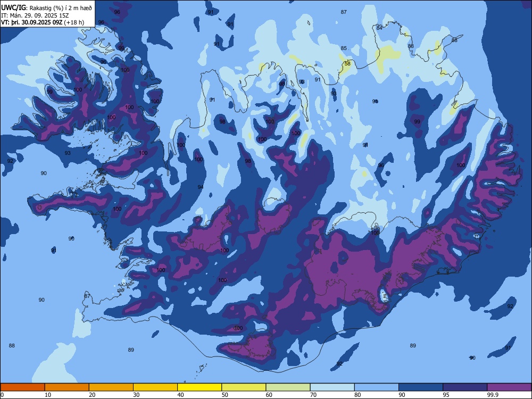Click the dark indigo 95–99.9 legend swatch
The width and height of the screenshot is (532, 399).
[465, 387]
